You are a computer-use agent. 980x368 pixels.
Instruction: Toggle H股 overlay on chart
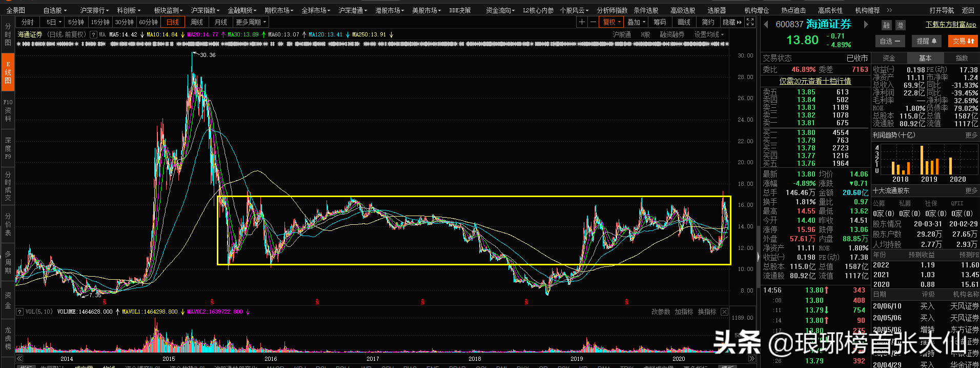pos(645,34)
